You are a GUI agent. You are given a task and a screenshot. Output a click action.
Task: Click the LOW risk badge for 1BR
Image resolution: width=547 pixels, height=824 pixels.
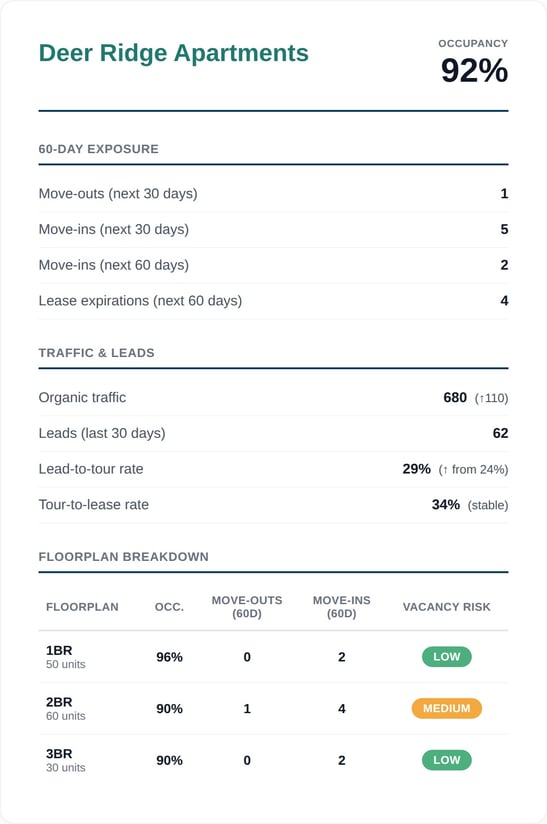[447, 656]
